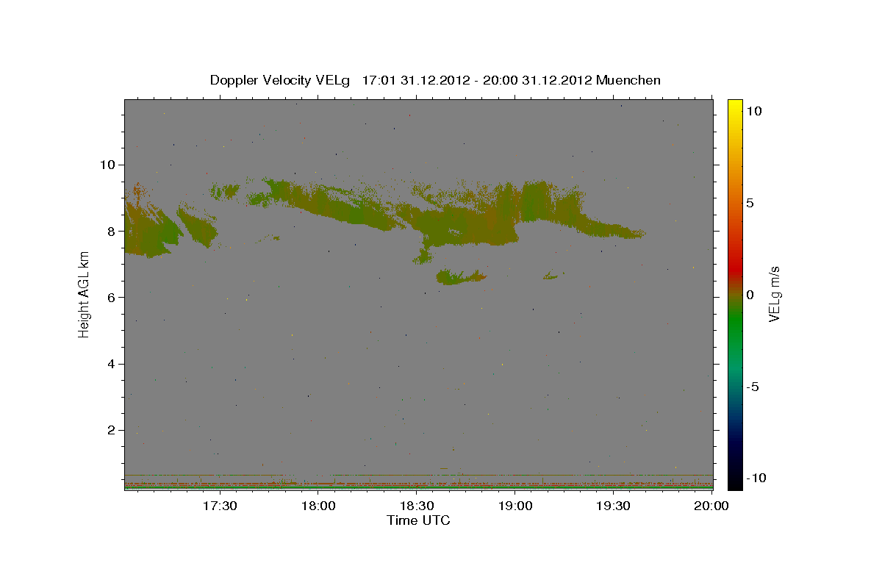Click the 17:30 time tick label

(x=220, y=506)
